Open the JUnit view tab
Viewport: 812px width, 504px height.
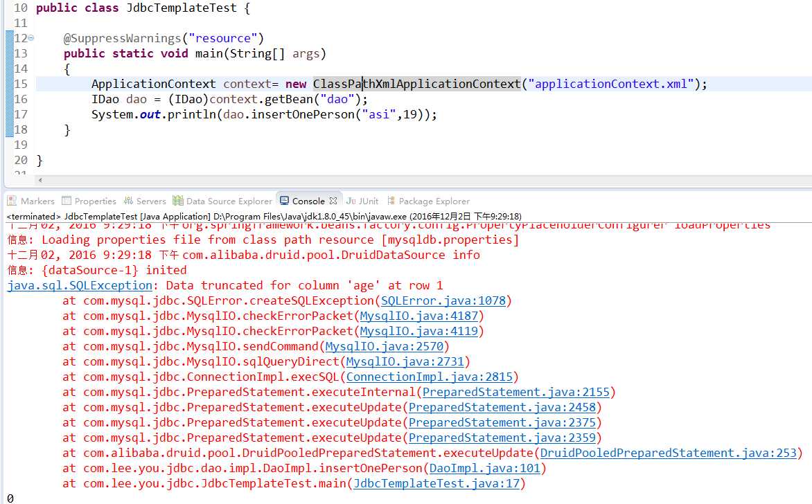click(x=362, y=201)
